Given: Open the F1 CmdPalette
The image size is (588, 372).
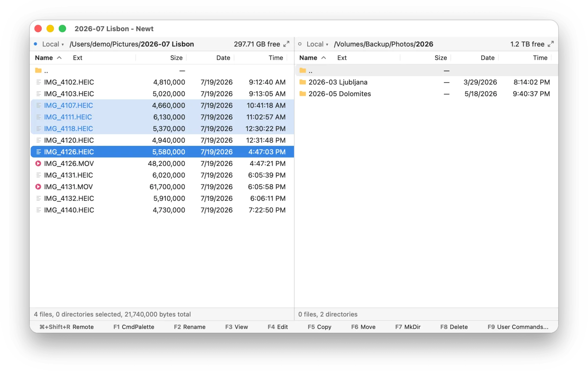Looking at the screenshot, I should pos(134,327).
